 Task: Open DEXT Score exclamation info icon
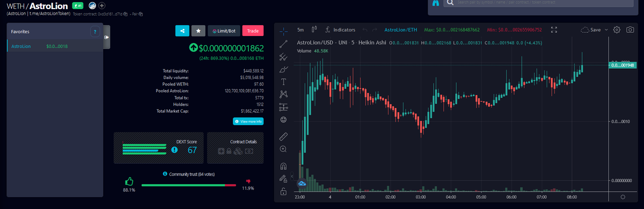click(x=174, y=150)
